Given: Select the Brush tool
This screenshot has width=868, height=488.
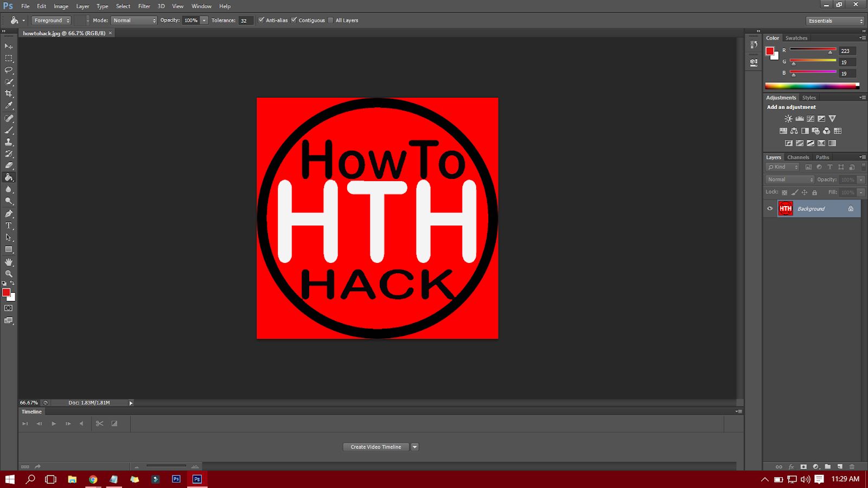Looking at the screenshot, I should [x=9, y=130].
